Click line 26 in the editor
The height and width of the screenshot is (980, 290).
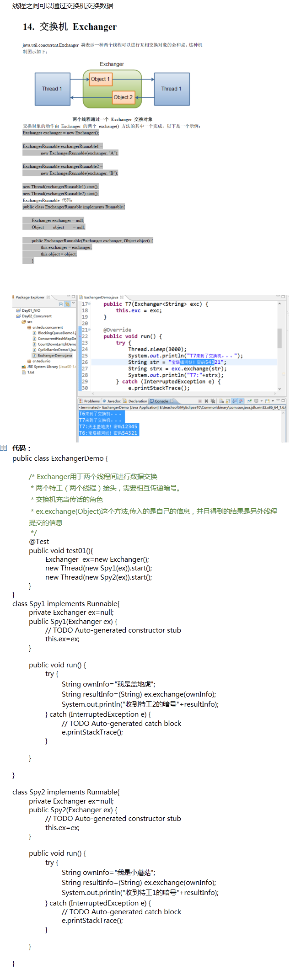point(184,362)
